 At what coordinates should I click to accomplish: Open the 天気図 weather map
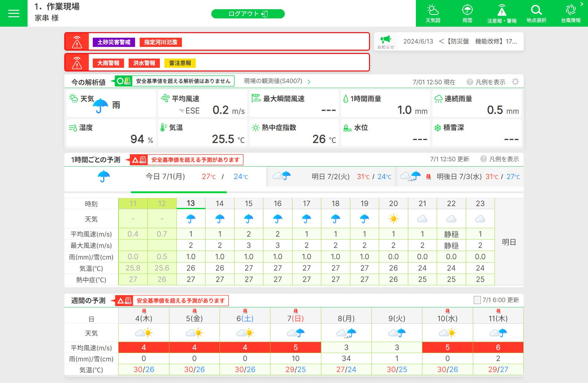(x=433, y=13)
